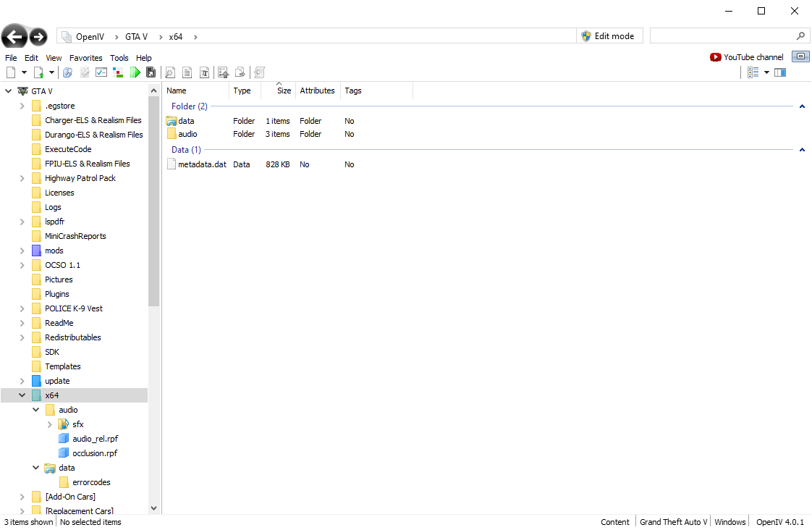This screenshot has width=812, height=530.
Task: Click the colored blocks manager icon
Action: coord(118,72)
